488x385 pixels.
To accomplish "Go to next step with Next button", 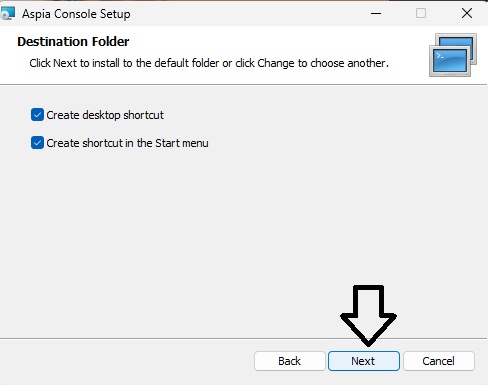I will [364, 361].
